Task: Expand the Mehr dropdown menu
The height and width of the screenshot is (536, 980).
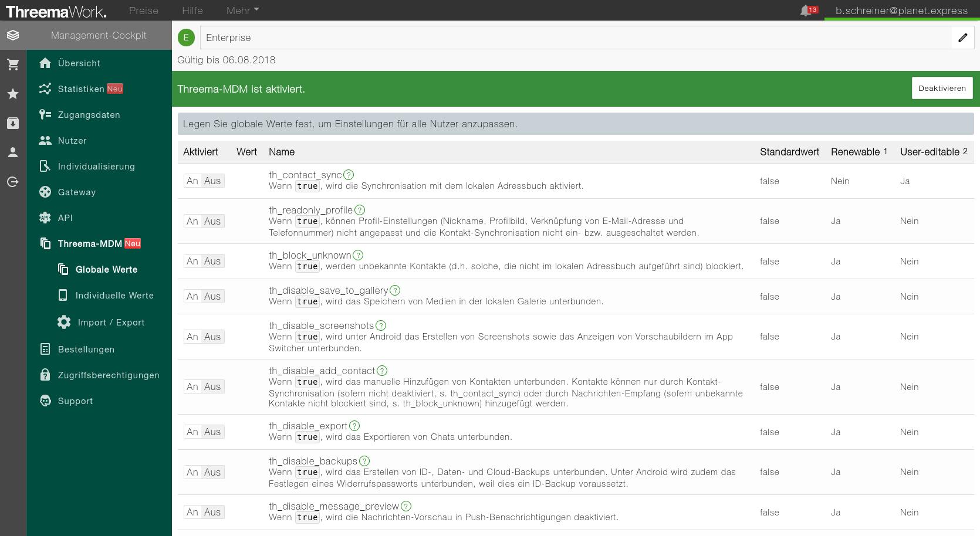Action: [x=242, y=11]
